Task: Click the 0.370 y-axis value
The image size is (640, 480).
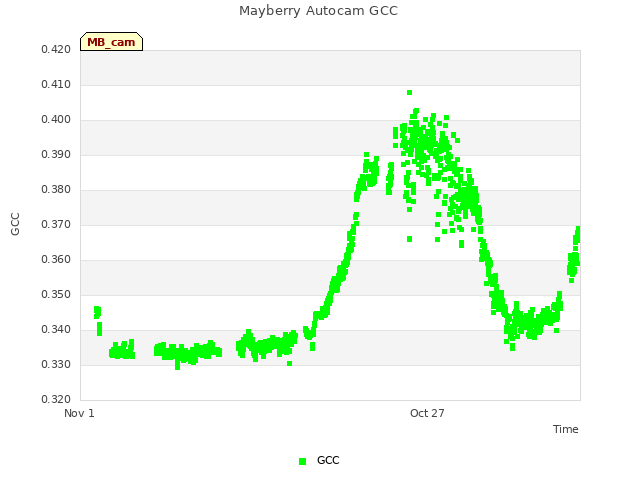Action: 56,224
